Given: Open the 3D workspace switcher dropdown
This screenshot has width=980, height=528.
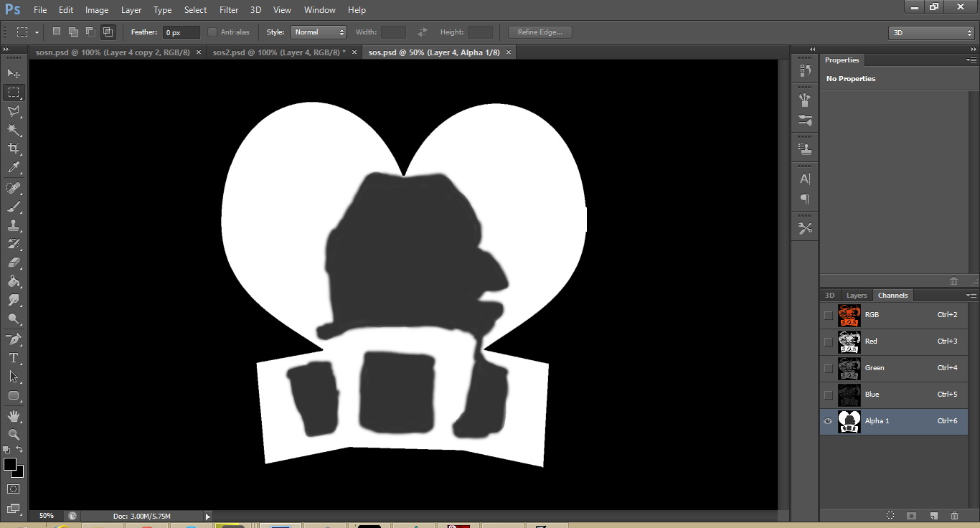Looking at the screenshot, I should pyautogui.click(x=930, y=33).
